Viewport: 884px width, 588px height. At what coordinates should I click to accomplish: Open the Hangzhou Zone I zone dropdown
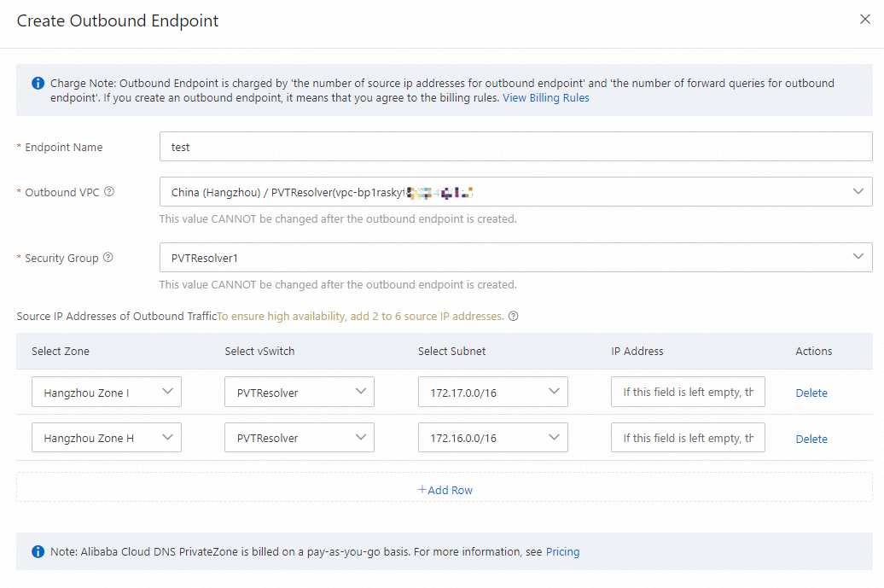coord(107,393)
